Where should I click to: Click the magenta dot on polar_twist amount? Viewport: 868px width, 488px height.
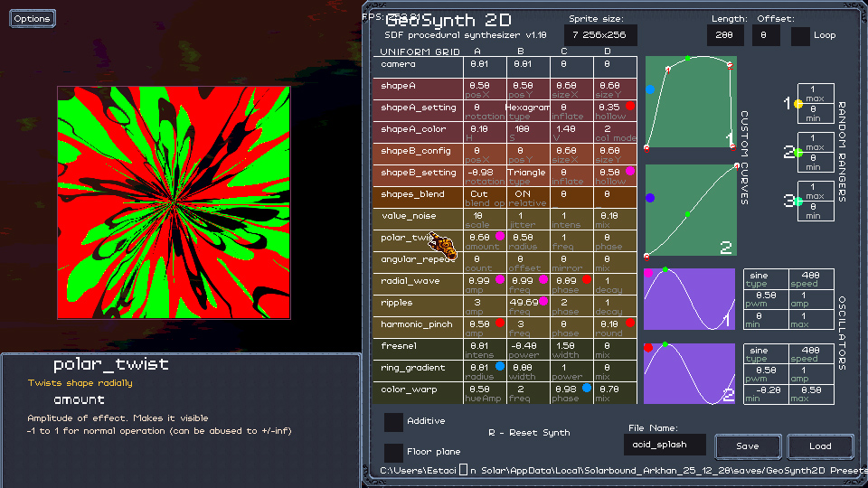coord(500,236)
